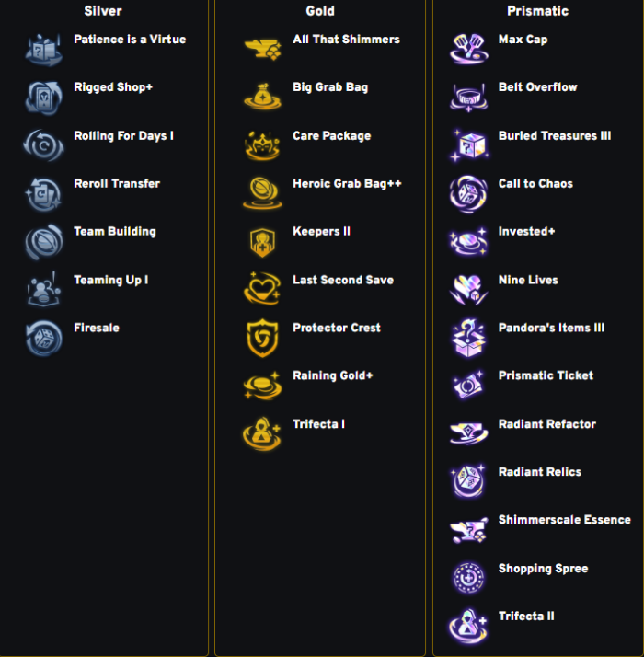Click the Protector Crest shield icon
The image size is (644, 657).
[262, 338]
